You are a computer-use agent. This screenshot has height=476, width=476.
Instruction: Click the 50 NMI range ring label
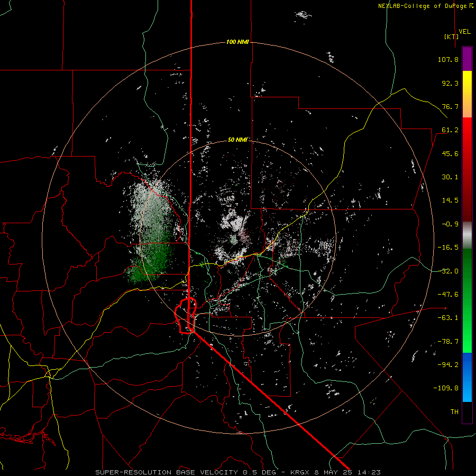237,140
